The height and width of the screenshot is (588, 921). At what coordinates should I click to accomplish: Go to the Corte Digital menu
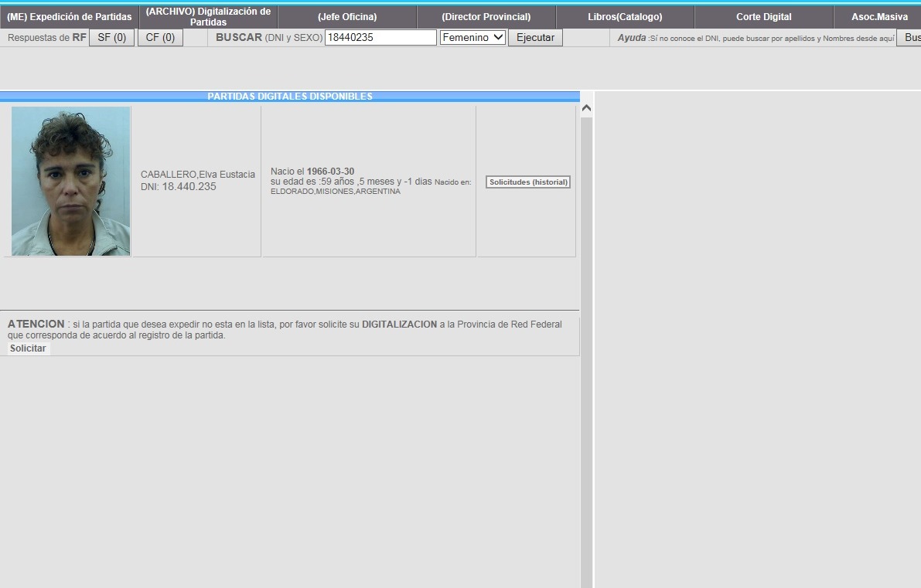[x=763, y=17]
